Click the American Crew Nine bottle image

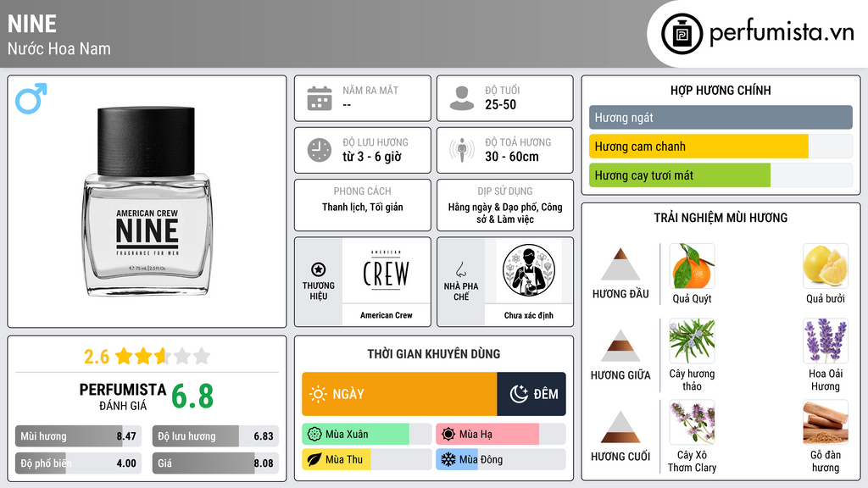[x=147, y=202]
